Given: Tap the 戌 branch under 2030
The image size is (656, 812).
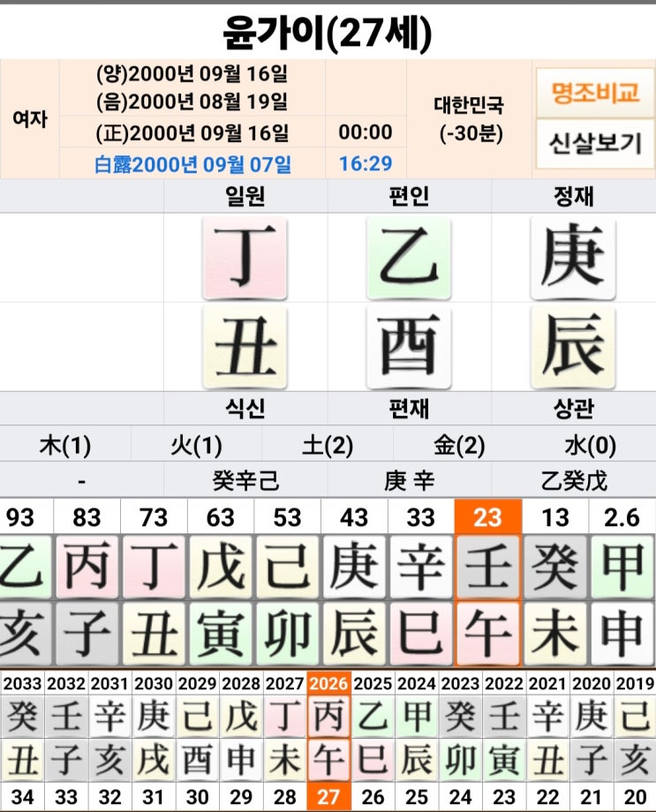Looking at the screenshot, I should point(154,760).
